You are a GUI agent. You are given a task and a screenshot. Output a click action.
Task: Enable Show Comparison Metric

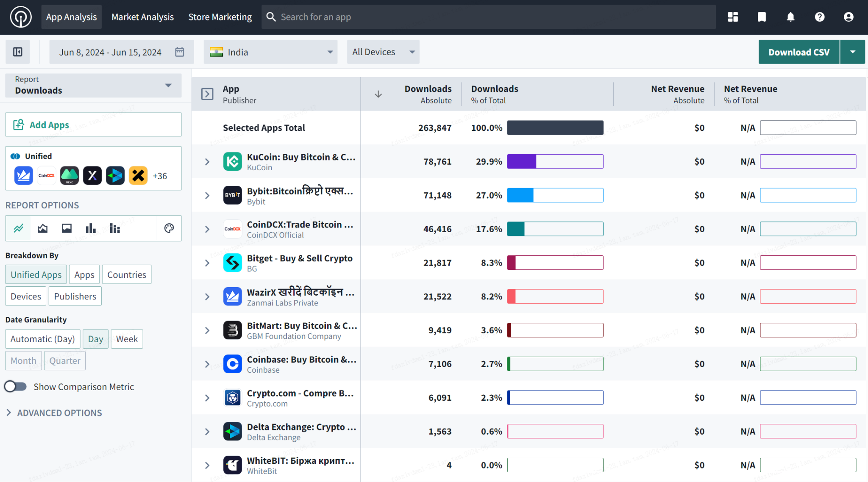click(x=16, y=386)
